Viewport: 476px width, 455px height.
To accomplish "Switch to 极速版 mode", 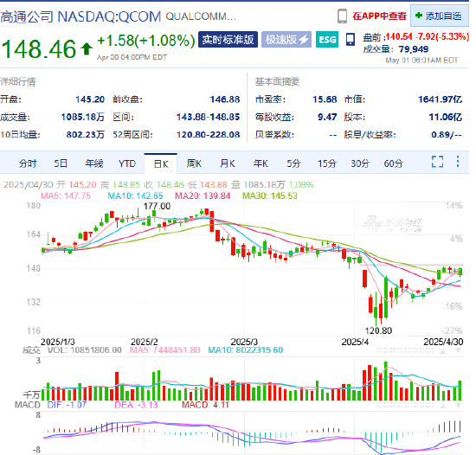I will 286,40.
